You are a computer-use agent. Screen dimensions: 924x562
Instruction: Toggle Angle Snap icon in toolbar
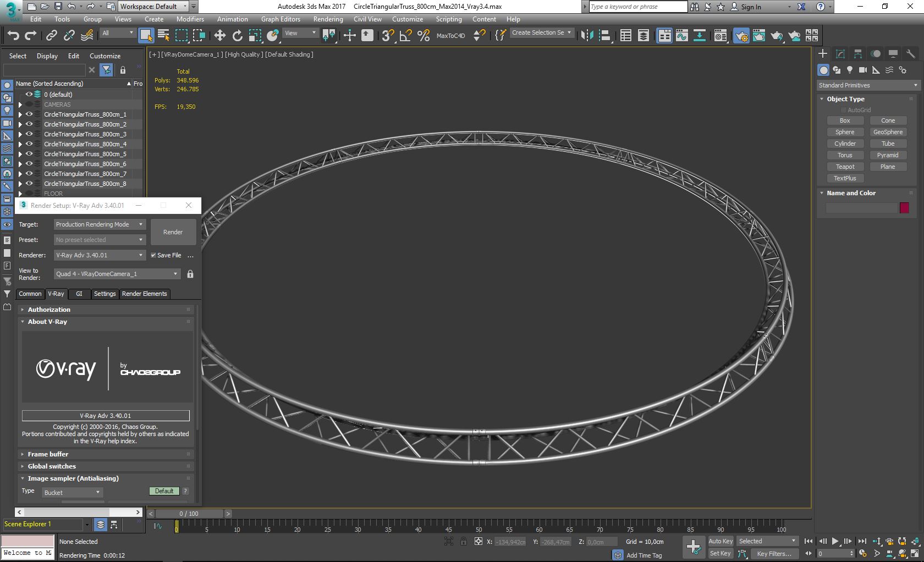pos(406,36)
